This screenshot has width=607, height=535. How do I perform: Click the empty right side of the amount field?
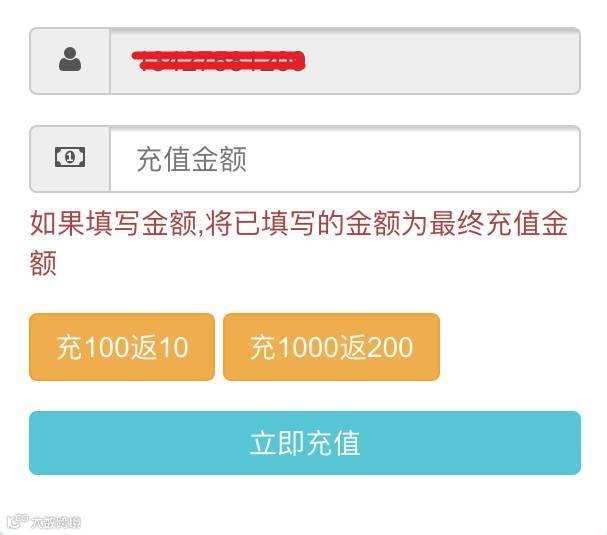pyautogui.click(x=412, y=159)
